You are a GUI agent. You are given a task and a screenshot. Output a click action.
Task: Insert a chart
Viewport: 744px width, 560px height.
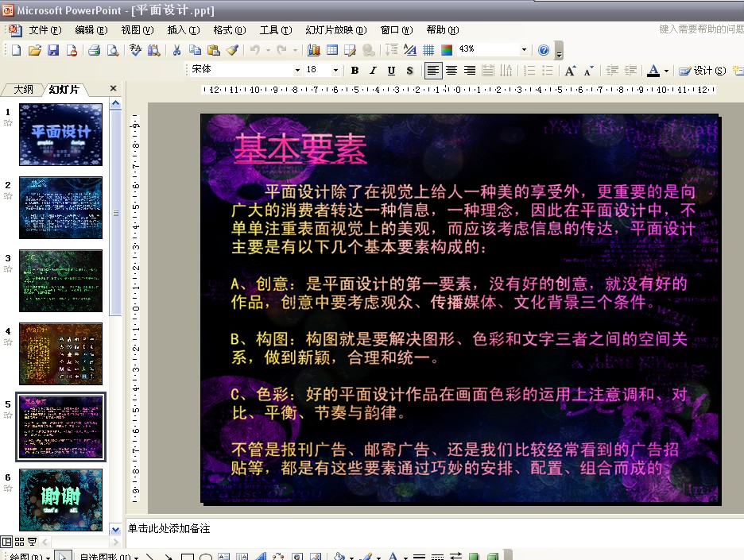pyautogui.click(x=314, y=50)
